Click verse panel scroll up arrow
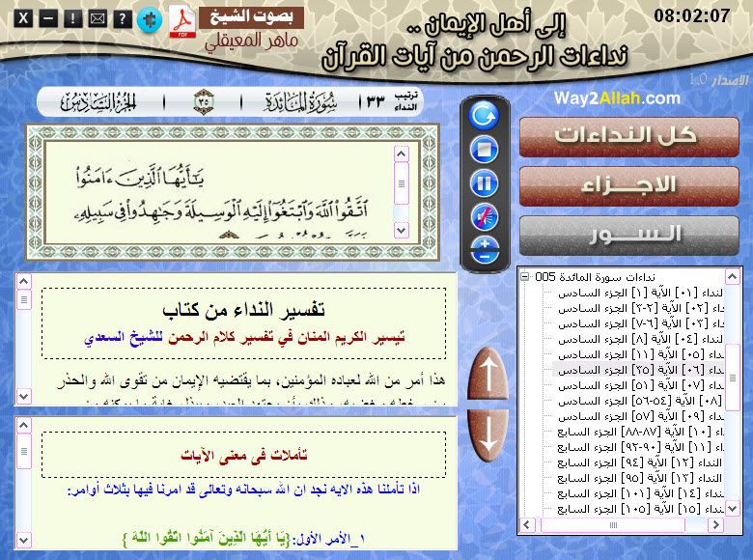The width and height of the screenshot is (753, 560). [x=402, y=154]
